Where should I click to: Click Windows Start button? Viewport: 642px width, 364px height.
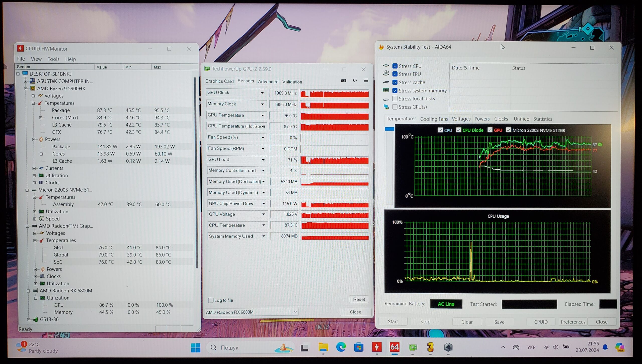coord(195,347)
